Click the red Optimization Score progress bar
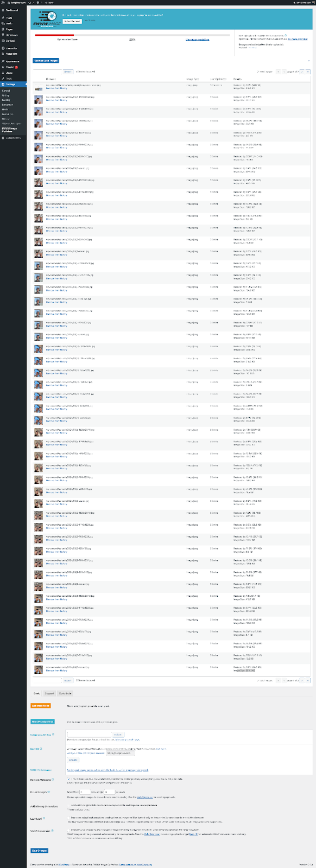Image resolution: width=316 pixels, height=868 pixels. [x=54, y=35]
